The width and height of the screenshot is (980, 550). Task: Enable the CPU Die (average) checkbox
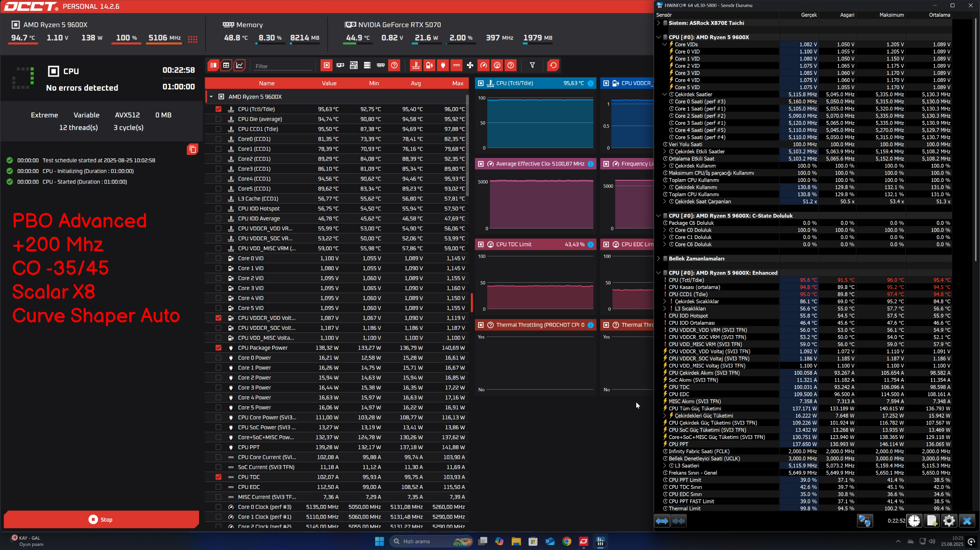click(x=218, y=119)
